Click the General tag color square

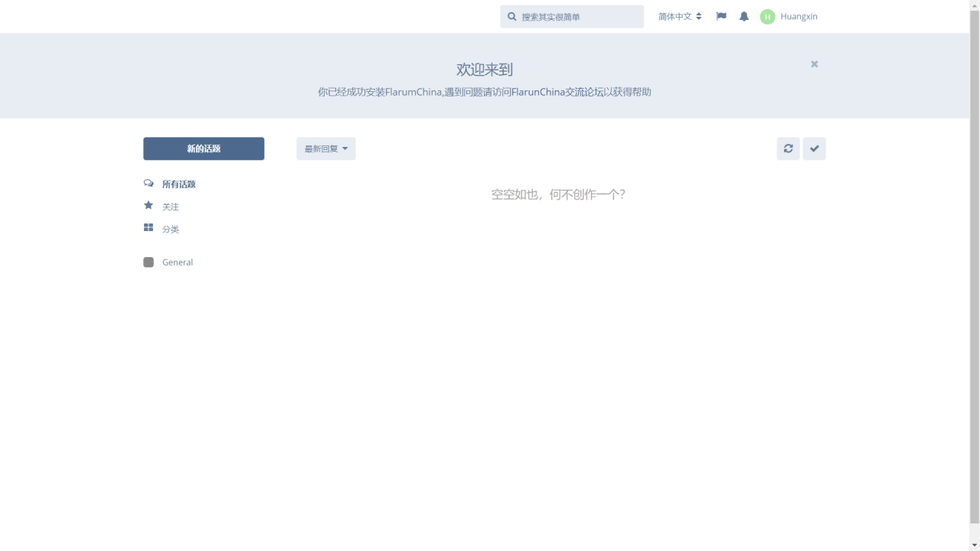tap(149, 262)
